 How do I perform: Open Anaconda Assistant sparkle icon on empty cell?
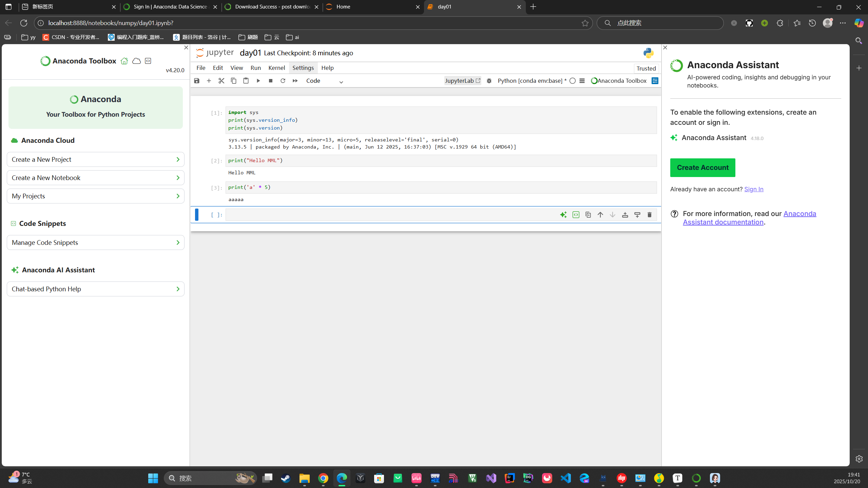(x=563, y=214)
